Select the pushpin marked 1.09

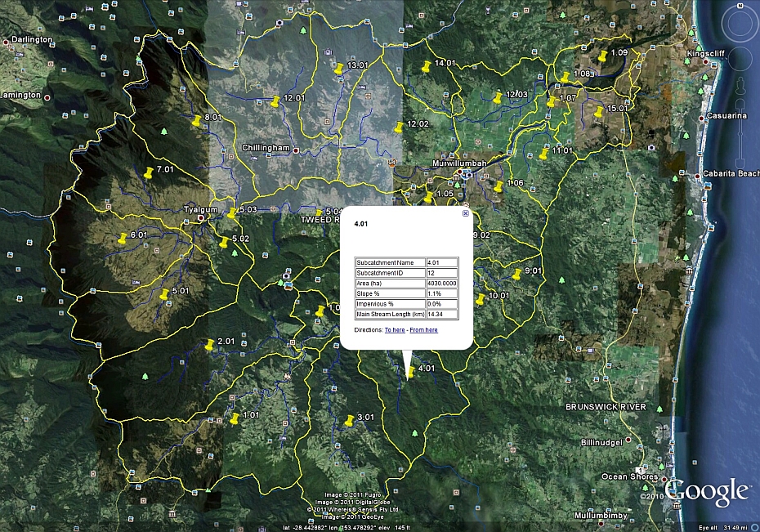(602, 56)
